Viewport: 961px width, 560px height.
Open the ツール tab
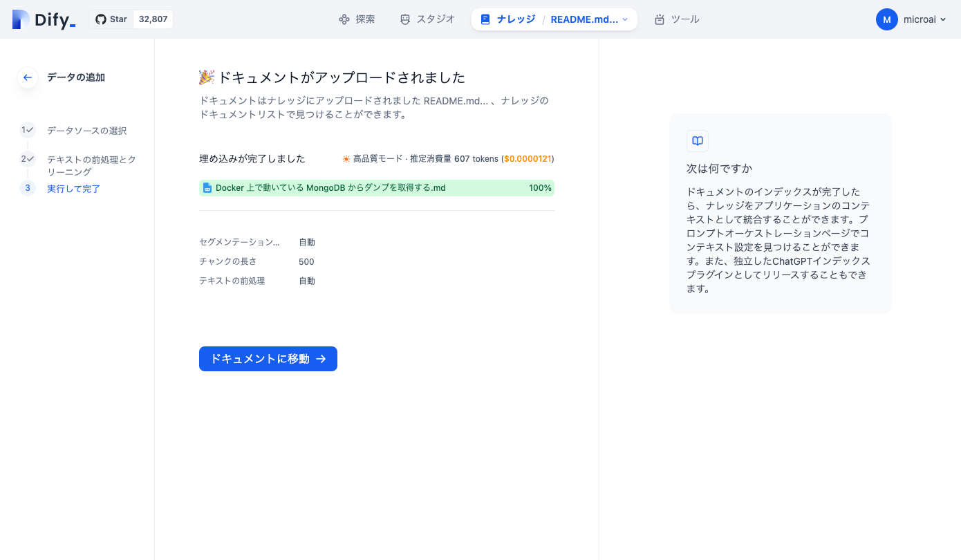pos(677,19)
